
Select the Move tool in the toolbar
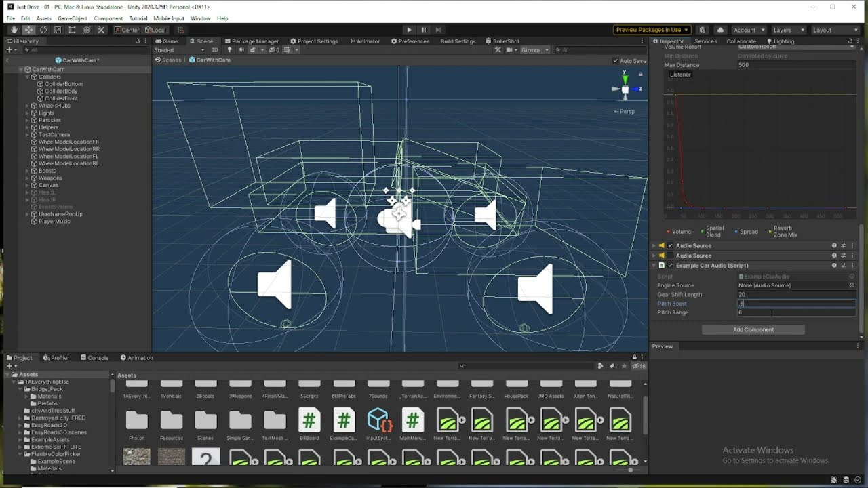point(29,30)
